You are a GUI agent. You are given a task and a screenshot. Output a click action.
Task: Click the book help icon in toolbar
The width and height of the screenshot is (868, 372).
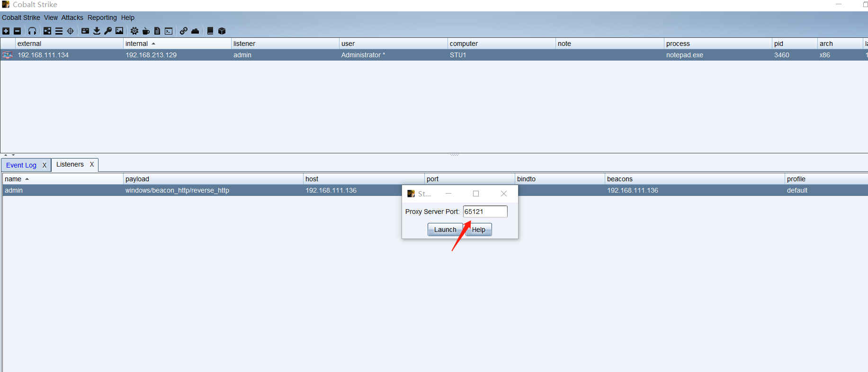pyautogui.click(x=210, y=31)
